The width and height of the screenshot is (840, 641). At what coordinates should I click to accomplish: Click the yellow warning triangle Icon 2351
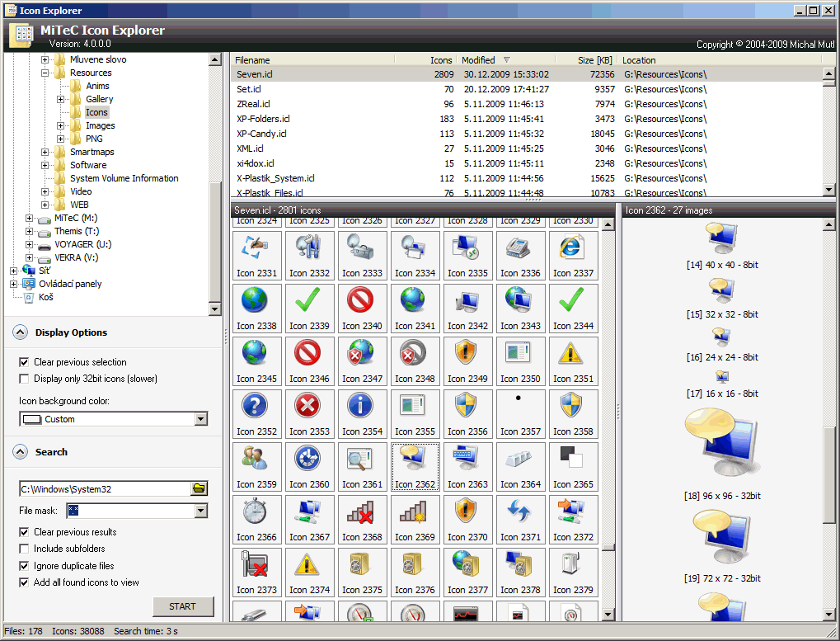pos(572,355)
